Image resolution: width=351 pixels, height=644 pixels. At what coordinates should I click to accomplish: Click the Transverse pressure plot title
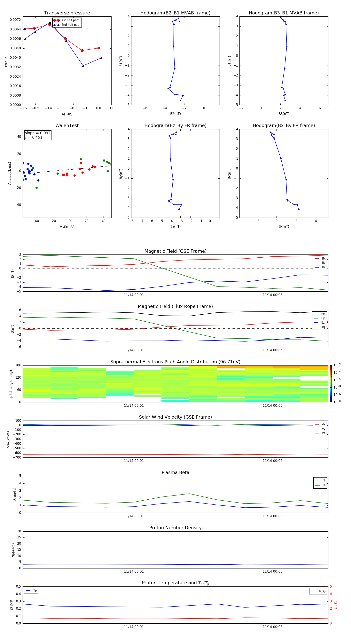pos(67,13)
